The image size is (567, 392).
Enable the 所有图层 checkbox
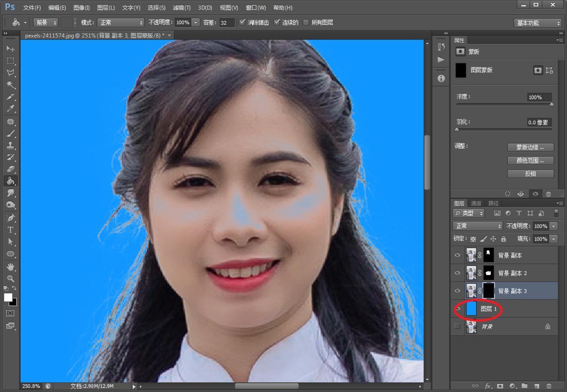(306, 22)
